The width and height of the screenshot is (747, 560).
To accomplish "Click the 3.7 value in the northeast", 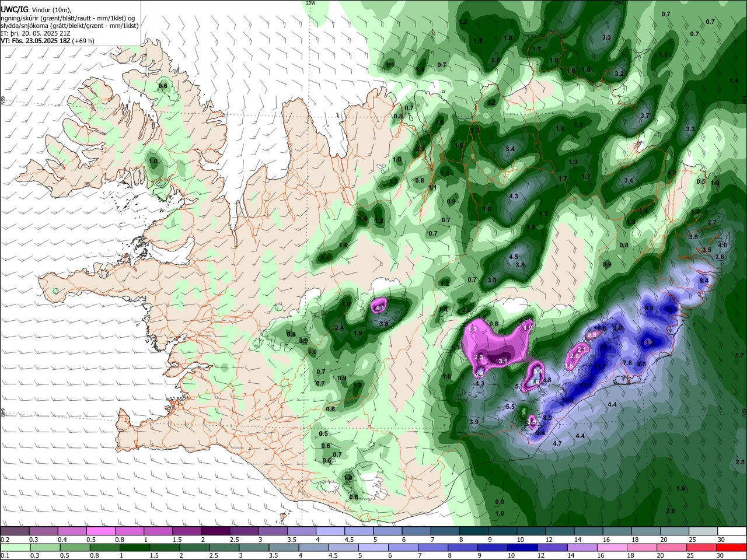I will (x=645, y=116).
